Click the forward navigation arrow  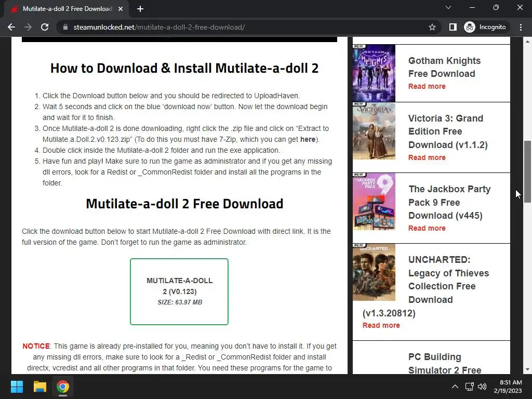coord(28,27)
